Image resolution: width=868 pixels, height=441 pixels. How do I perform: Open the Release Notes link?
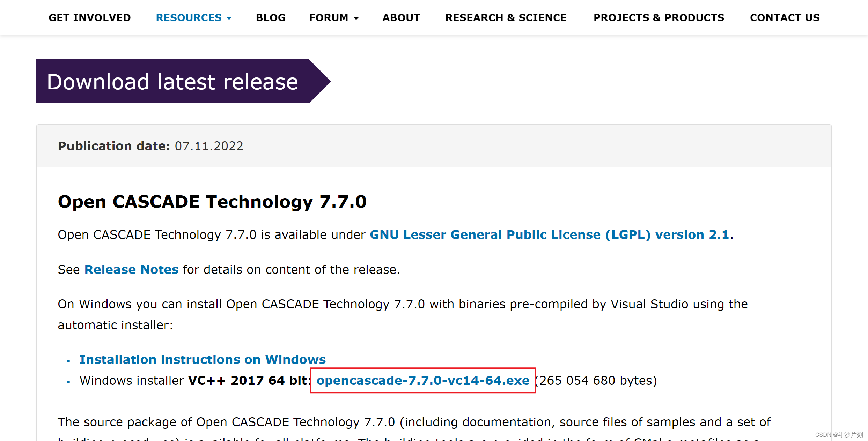(x=131, y=270)
